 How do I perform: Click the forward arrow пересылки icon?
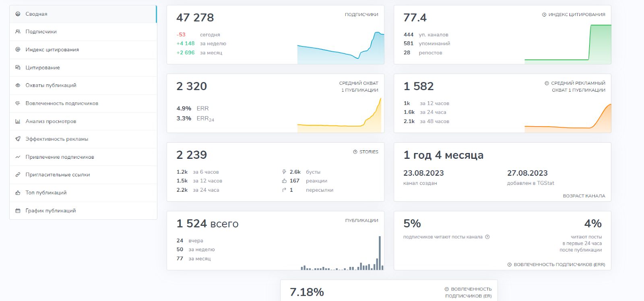[284, 190]
